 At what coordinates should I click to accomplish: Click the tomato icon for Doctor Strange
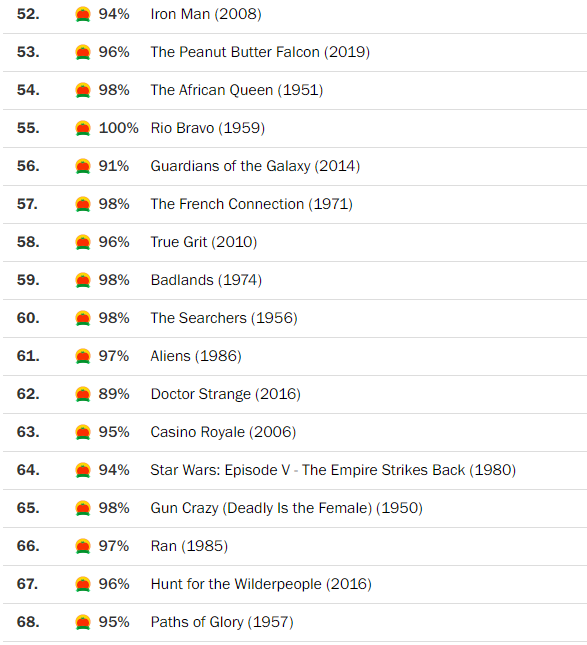[x=83, y=394]
